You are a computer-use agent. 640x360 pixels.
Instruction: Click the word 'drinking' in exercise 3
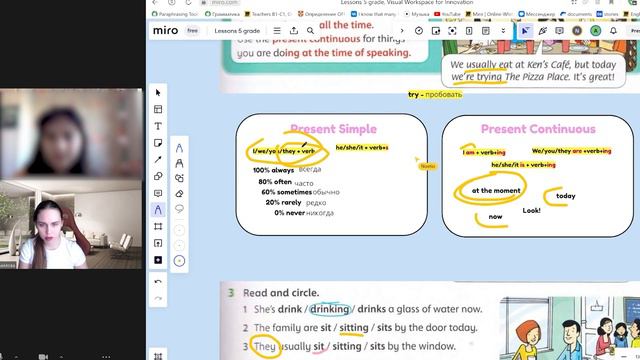click(x=330, y=309)
